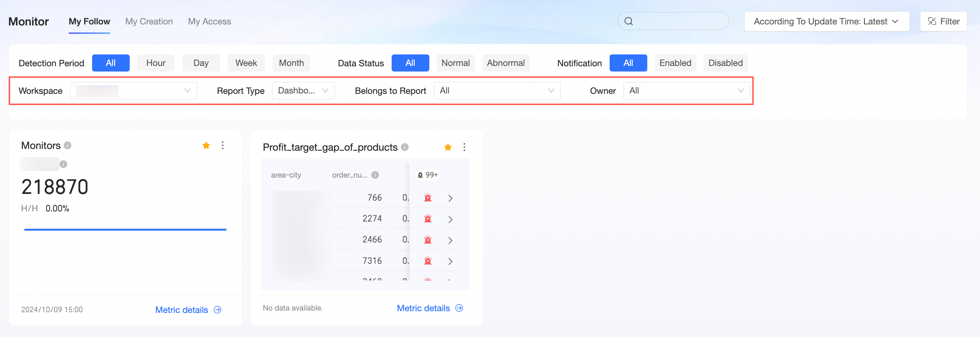Click inside the search input field
The image size is (980, 337).
[673, 21]
